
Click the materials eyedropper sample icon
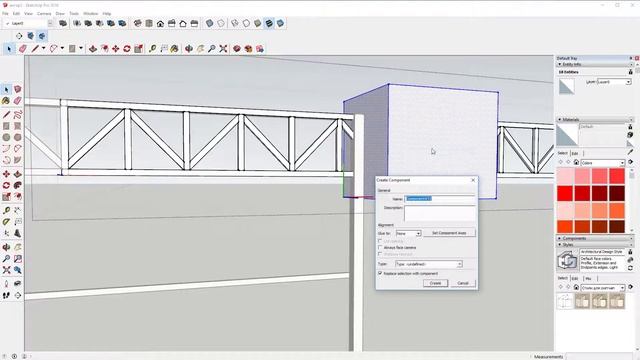pyautogui.click(x=631, y=152)
